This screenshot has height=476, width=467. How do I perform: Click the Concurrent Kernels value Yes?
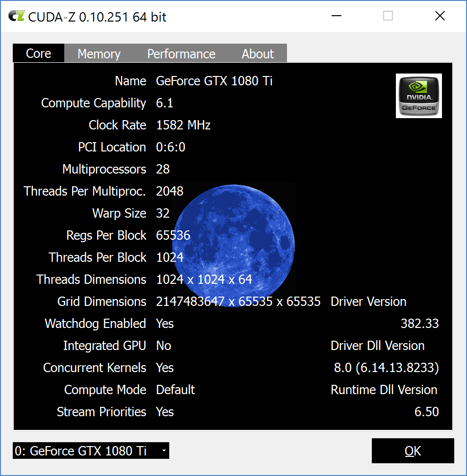(165, 368)
